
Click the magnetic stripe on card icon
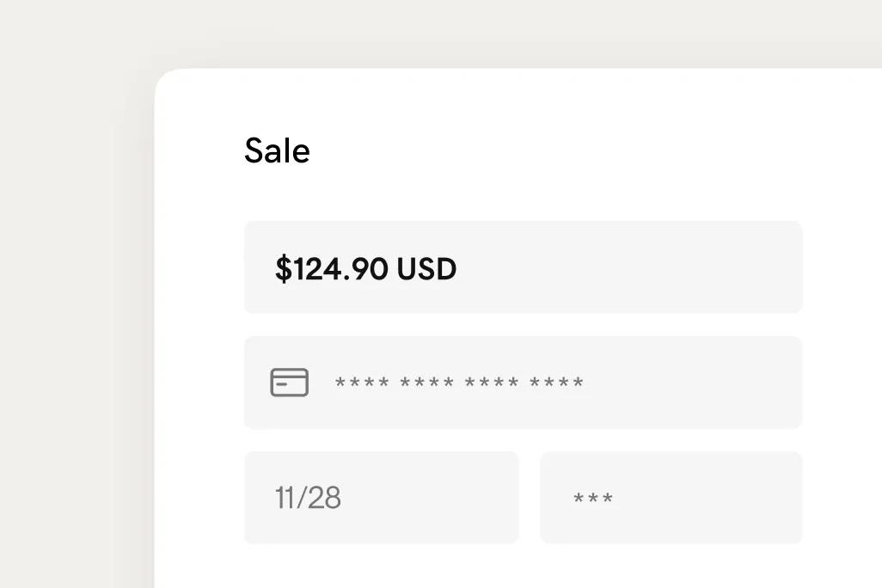pos(288,377)
